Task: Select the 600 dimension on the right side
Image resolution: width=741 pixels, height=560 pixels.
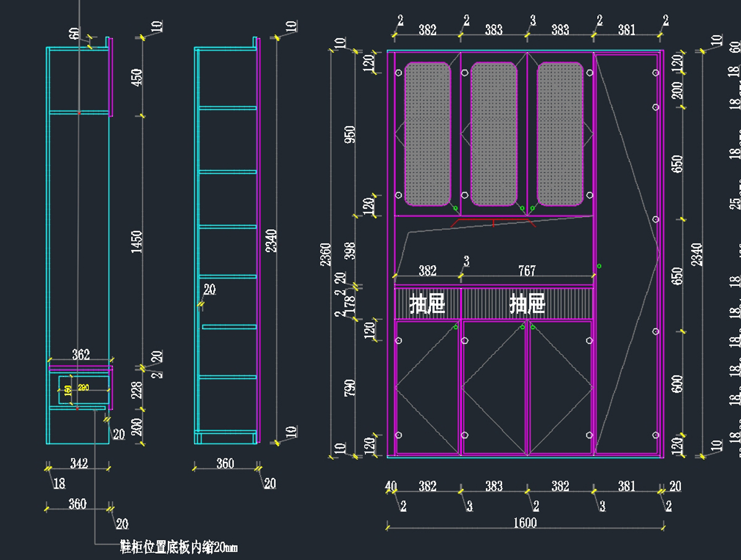Action: (x=677, y=383)
